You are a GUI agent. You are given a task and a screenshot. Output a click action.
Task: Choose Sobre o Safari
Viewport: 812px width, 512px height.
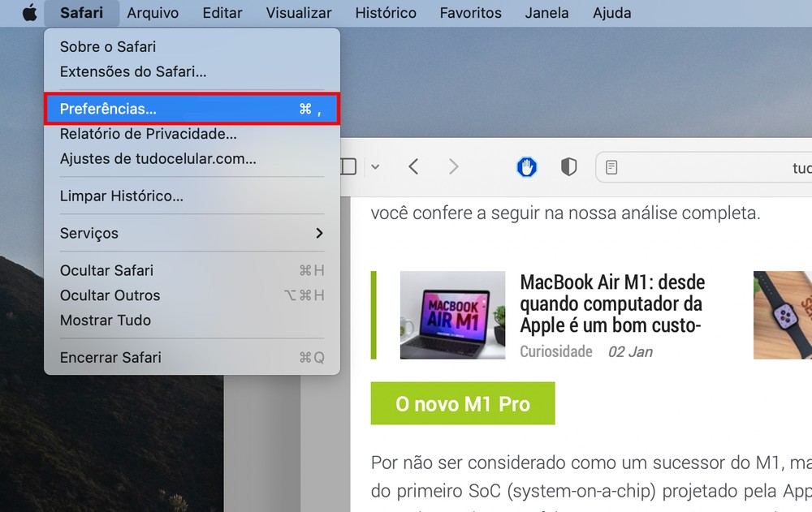click(192, 46)
